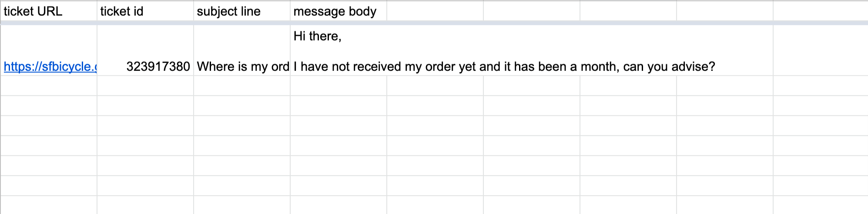
Task: Click the frozen row divider below headers
Action: coord(434,23)
